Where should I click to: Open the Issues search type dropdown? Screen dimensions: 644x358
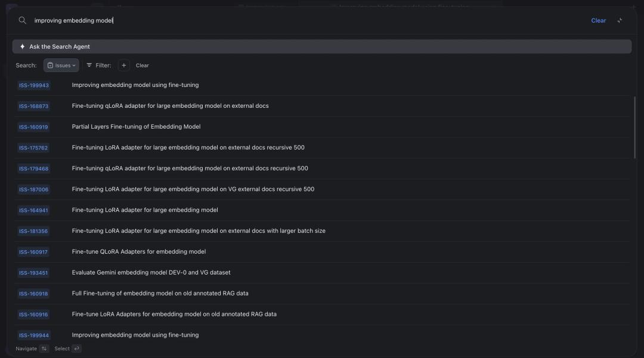[x=61, y=65]
